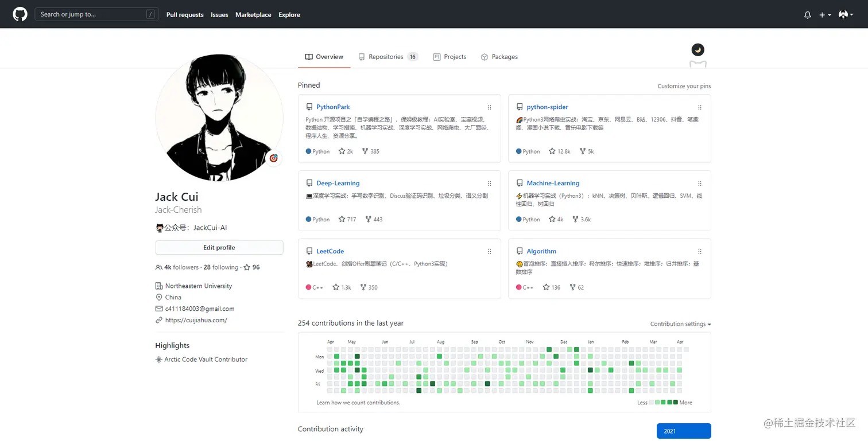Open python-spider forks, count 5k
The image size is (868, 441).
click(x=587, y=151)
